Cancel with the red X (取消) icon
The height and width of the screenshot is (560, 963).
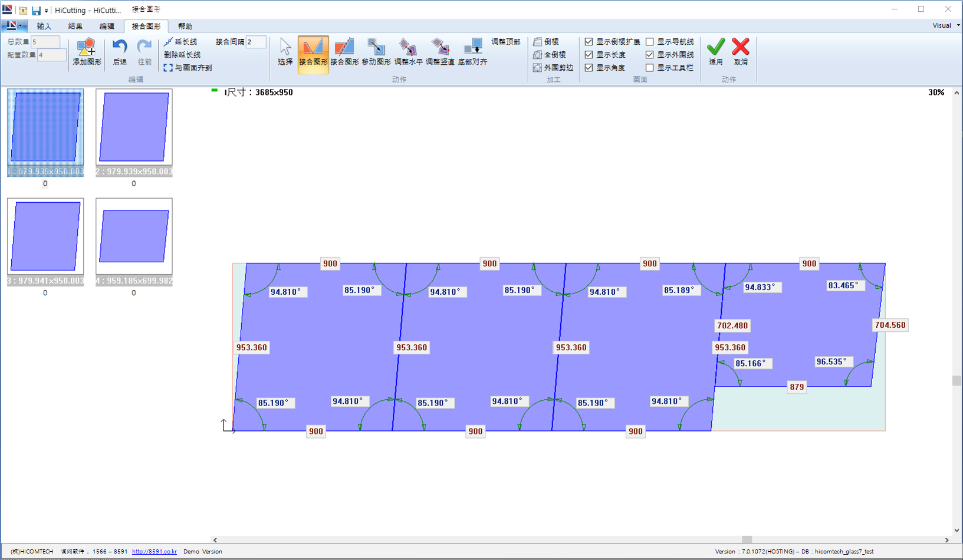click(741, 48)
